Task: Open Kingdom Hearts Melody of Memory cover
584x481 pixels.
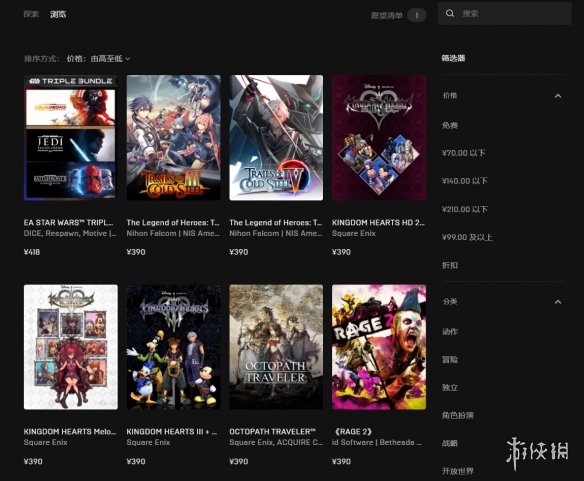Action: coord(71,347)
